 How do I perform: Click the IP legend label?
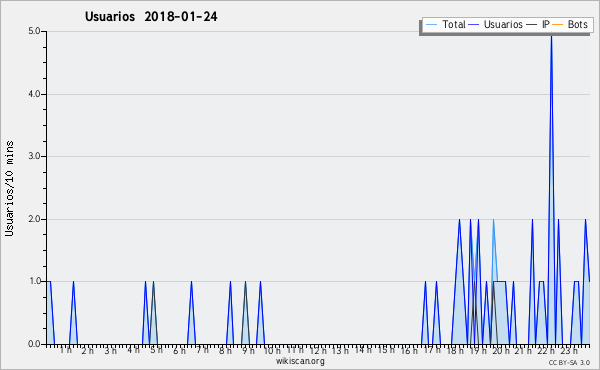tap(546, 24)
